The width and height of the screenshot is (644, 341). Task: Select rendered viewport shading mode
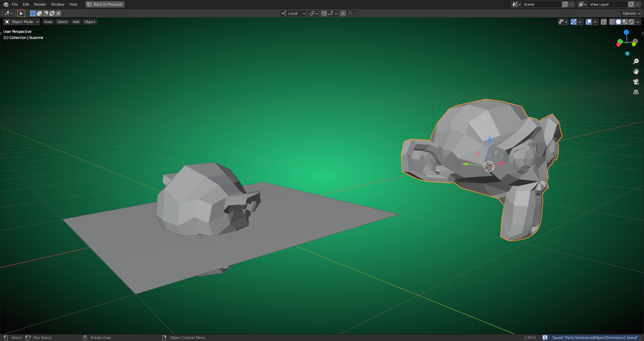(631, 22)
